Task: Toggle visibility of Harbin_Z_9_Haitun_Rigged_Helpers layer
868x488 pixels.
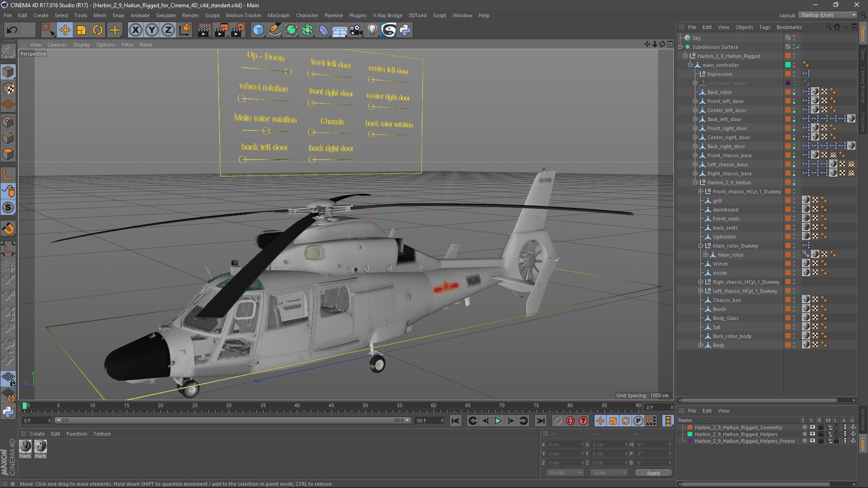Action: [x=812, y=434]
